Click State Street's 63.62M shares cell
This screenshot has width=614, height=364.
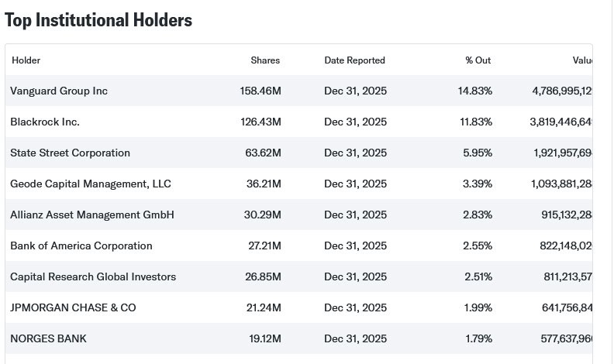[x=263, y=153]
